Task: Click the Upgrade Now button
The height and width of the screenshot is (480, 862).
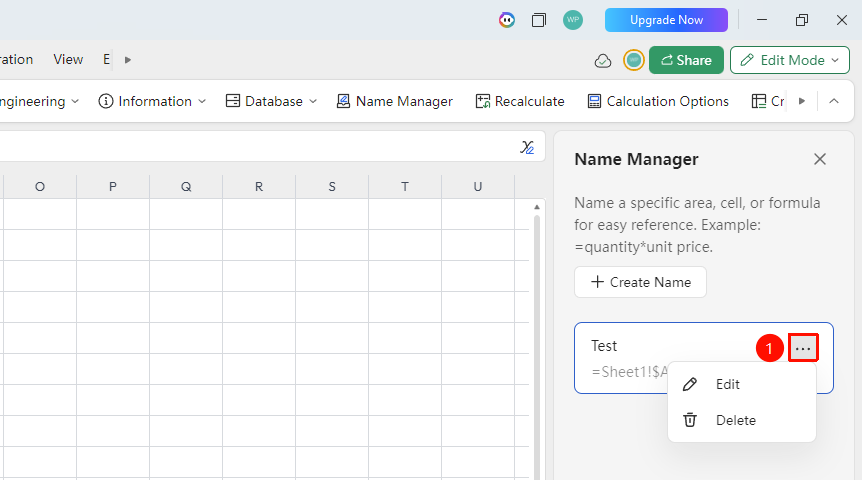Action: pyautogui.click(x=666, y=20)
